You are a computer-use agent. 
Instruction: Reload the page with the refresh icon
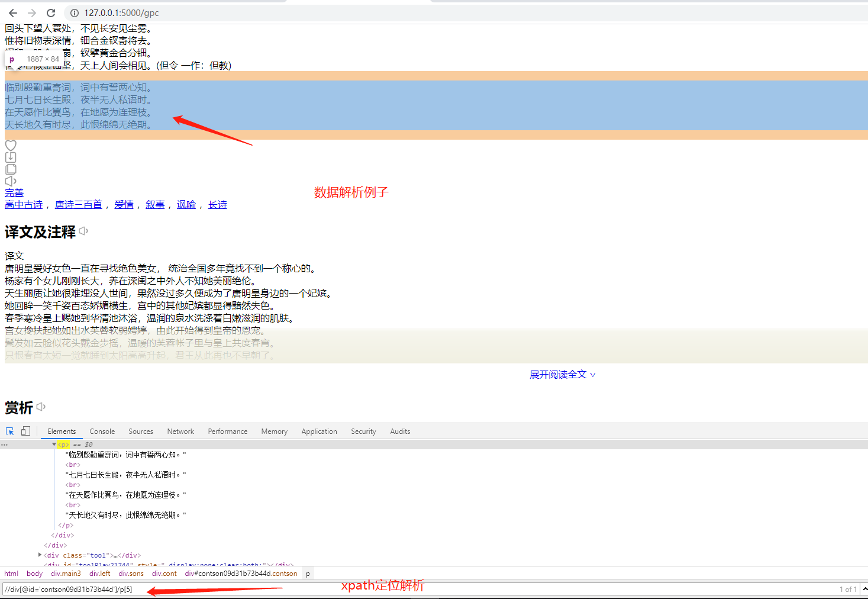point(51,12)
